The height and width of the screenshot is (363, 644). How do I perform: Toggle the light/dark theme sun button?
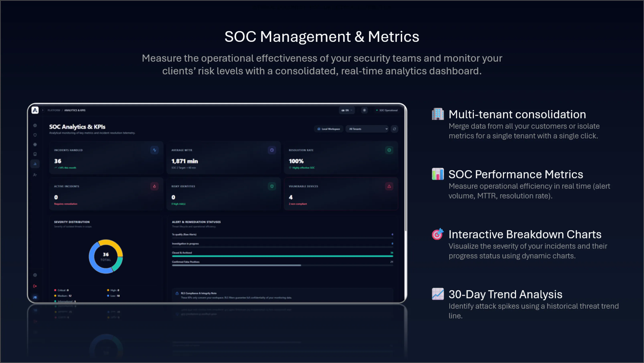(x=364, y=110)
